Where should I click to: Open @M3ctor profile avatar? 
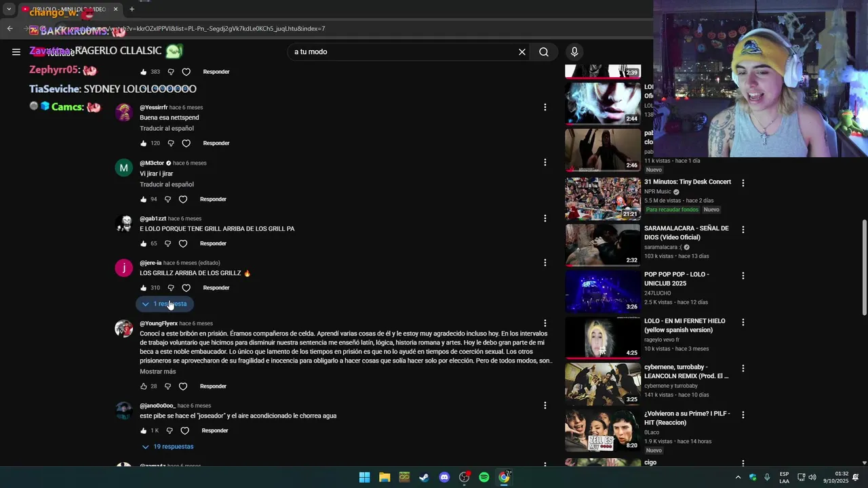[123, 167]
